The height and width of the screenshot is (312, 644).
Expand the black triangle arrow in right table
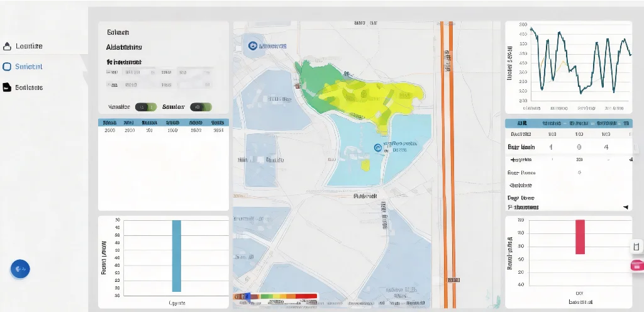(x=625, y=206)
